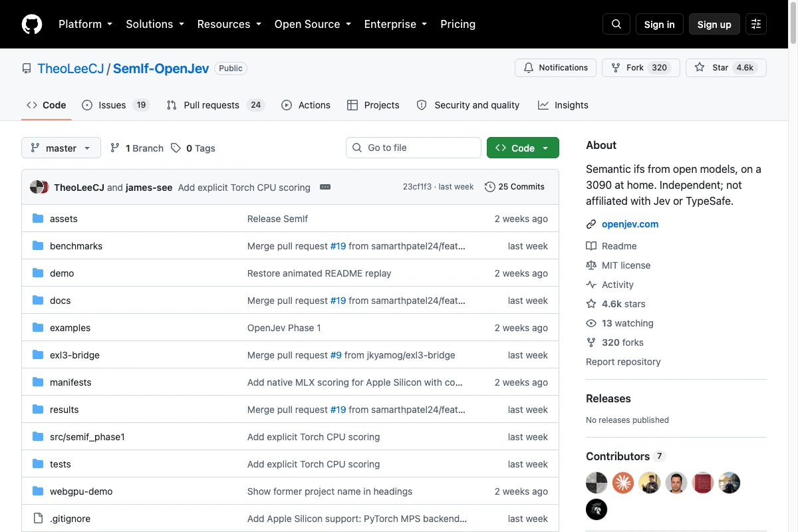Viewport: 798px width, 532px height.
Task: Open the Pricing menu item
Action: (x=458, y=24)
